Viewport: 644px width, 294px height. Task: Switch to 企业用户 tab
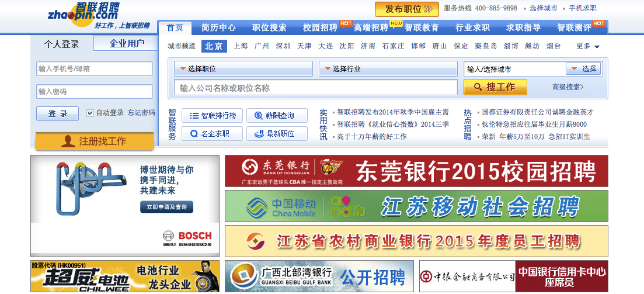pos(127,44)
